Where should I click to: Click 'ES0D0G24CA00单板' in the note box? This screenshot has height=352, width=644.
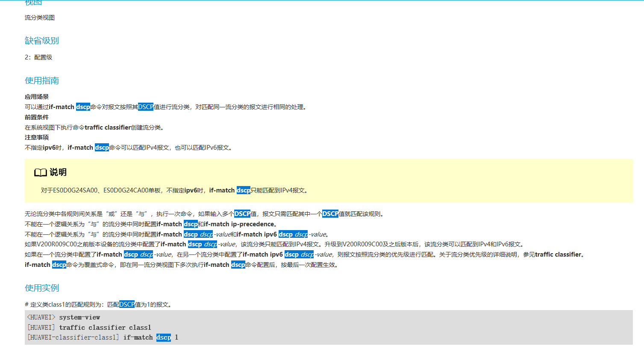click(x=132, y=190)
